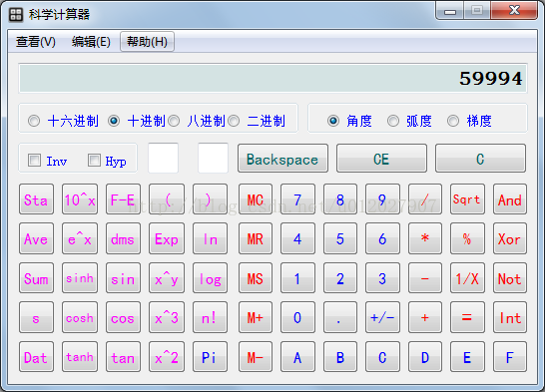Click the display showing 59994
The height and width of the screenshot is (392, 545).
click(272, 78)
